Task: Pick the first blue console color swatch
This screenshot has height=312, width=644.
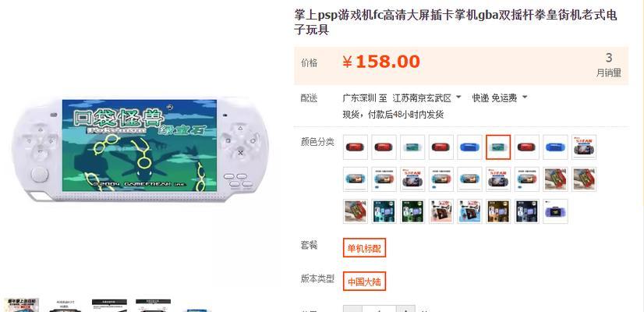Action: coord(470,147)
